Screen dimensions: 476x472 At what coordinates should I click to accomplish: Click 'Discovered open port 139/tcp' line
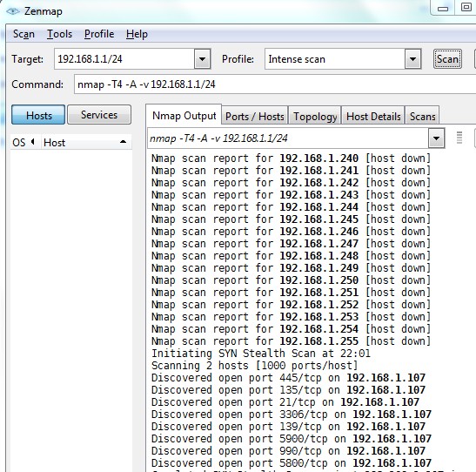[288, 427]
